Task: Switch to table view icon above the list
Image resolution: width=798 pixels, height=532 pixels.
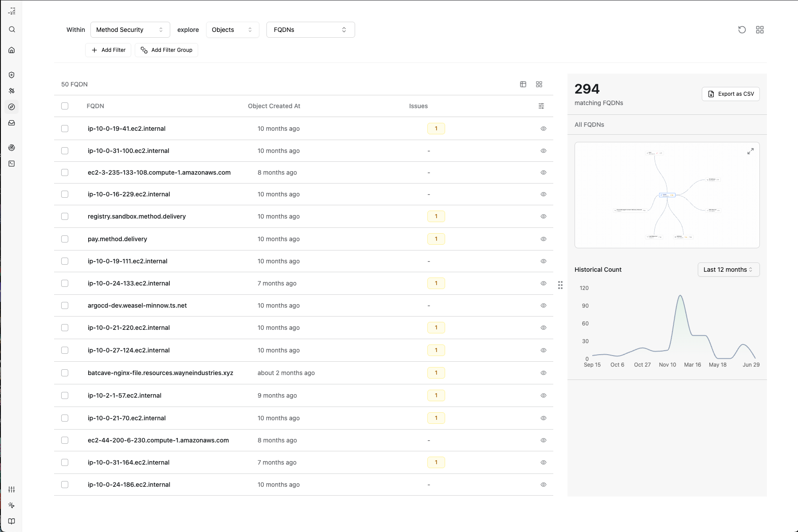Action: pyautogui.click(x=523, y=84)
